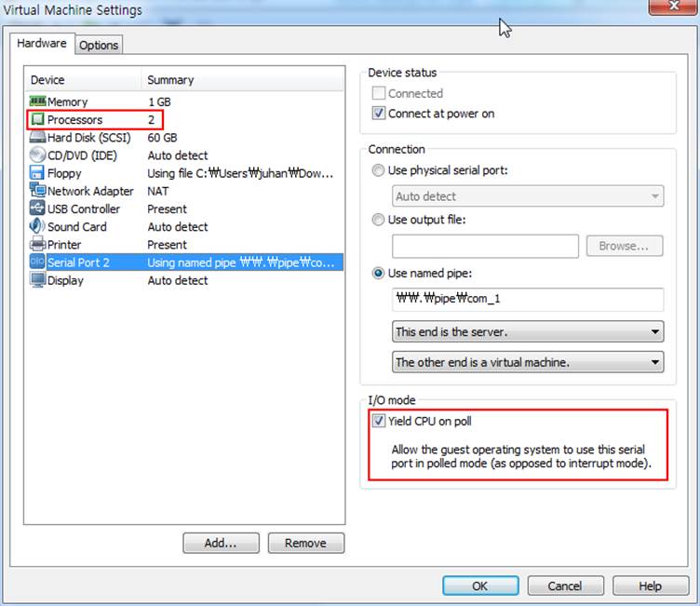Click the Add... button
This screenshot has width=700, height=606.
point(221,543)
